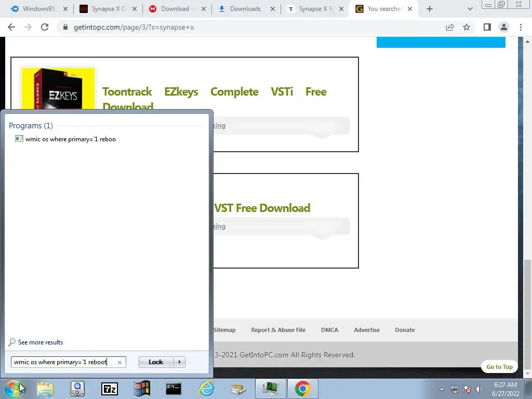Click the Go to Top button
Screen dimensions: 532x399
(x=499, y=367)
